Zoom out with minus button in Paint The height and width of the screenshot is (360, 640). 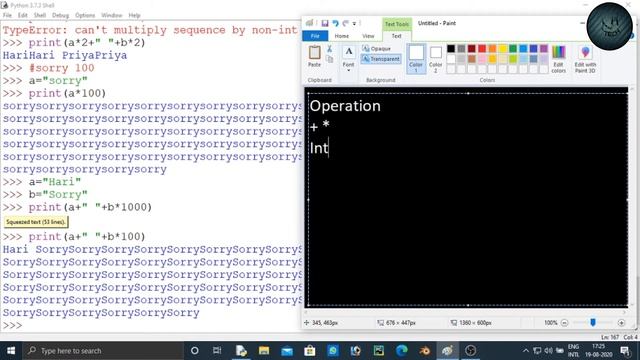point(564,323)
